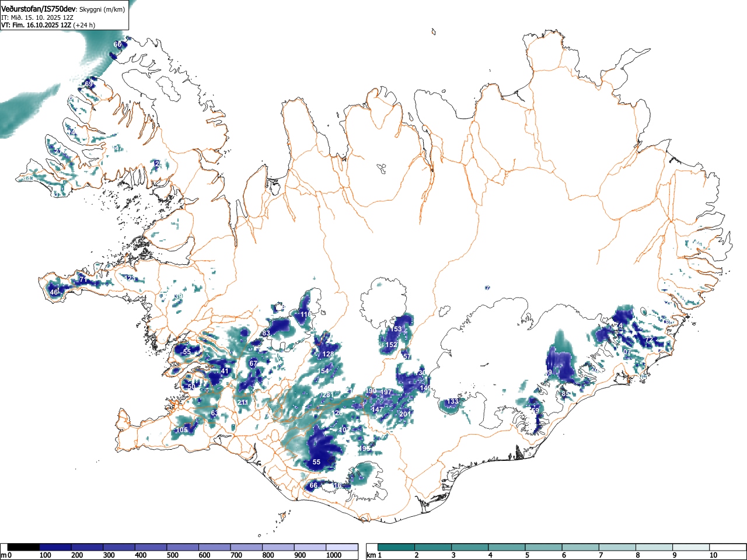Select the 1–2 km dark teal swatch
This screenshot has height=560, width=747.
[396, 547]
